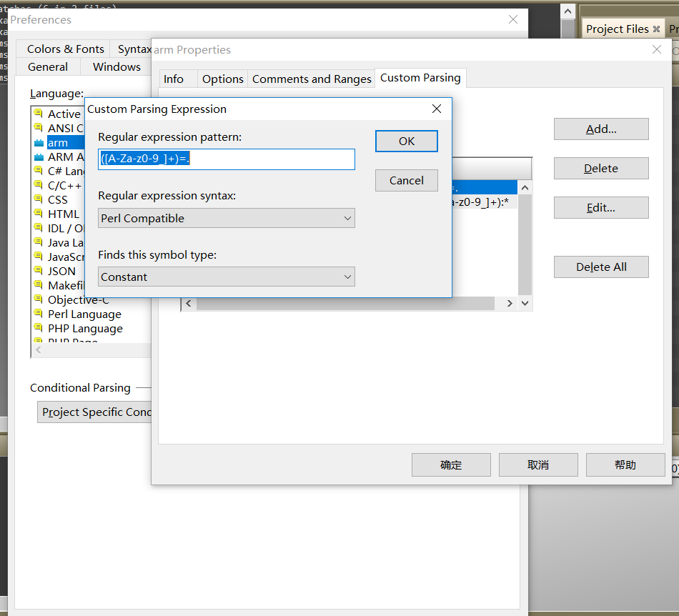
Task: Switch to the Comments and Ranges tab
Action: coord(311,79)
